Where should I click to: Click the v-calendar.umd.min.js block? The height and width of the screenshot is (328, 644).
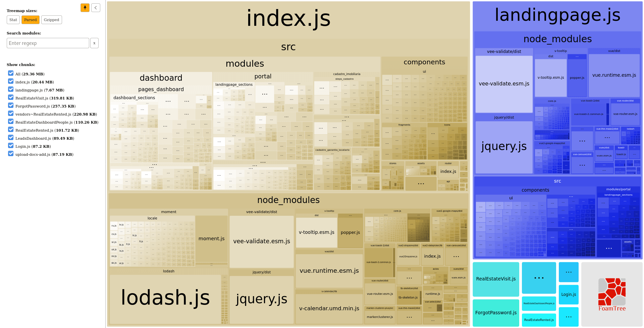pos(329,309)
